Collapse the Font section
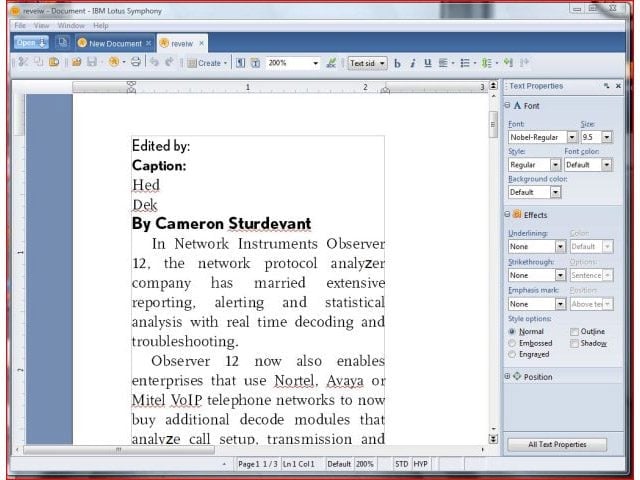This screenshot has height=480, width=640. pyautogui.click(x=507, y=105)
